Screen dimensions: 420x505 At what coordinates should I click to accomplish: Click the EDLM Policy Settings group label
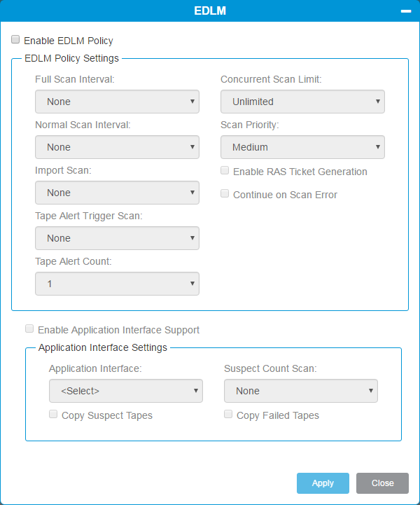click(71, 58)
